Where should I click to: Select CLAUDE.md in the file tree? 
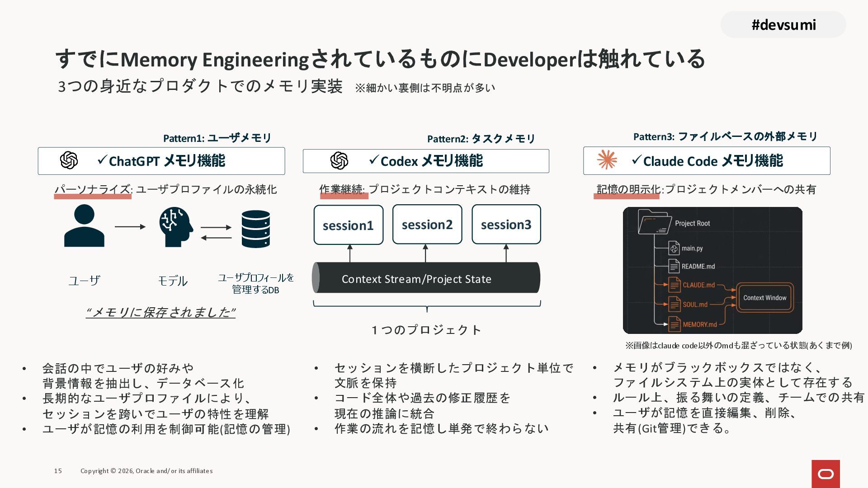[x=698, y=285]
